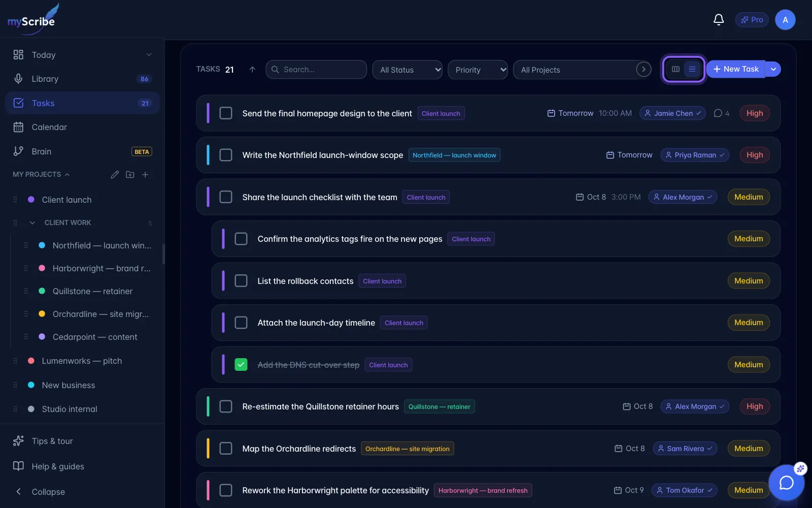Viewport: 812px width, 508px height.
Task: Click the myScribe logo
Action: point(33,19)
